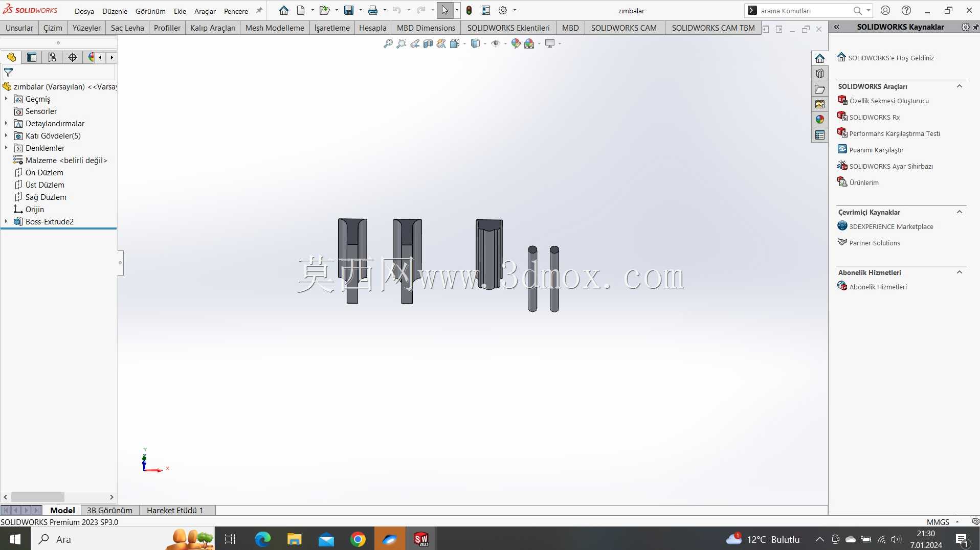Open Options gear icon in the top toolbar
This screenshot has height=550, width=980.
click(503, 10)
